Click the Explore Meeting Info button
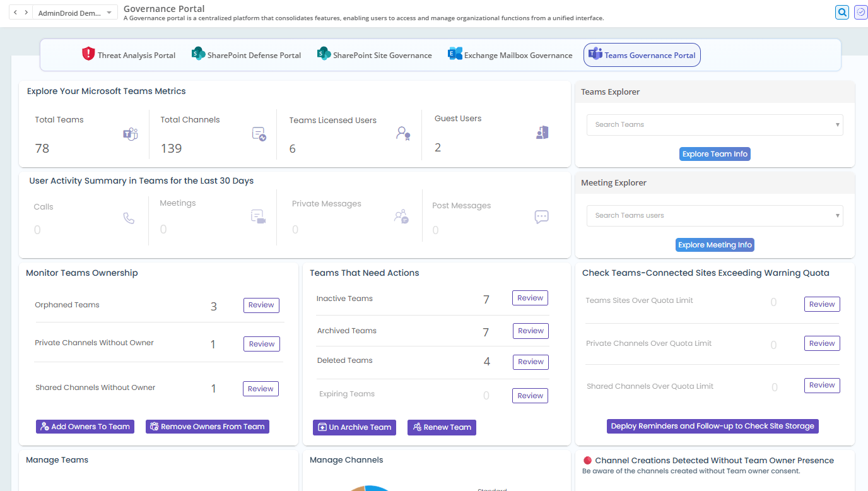 [715, 245]
